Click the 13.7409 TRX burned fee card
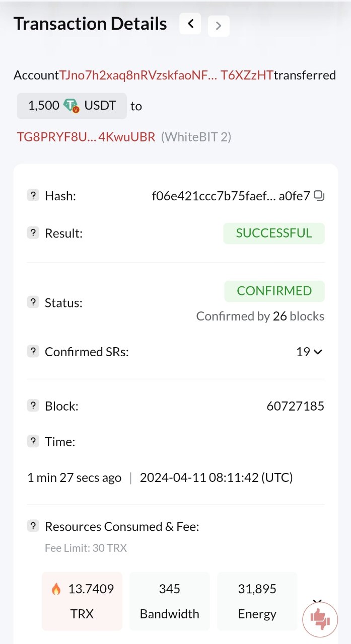351x644 pixels. point(82,601)
